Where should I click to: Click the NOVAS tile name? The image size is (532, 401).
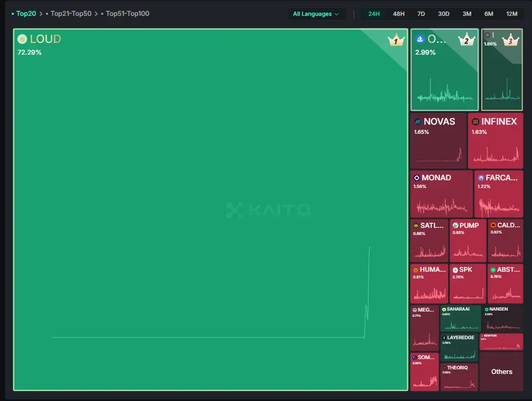pos(439,122)
